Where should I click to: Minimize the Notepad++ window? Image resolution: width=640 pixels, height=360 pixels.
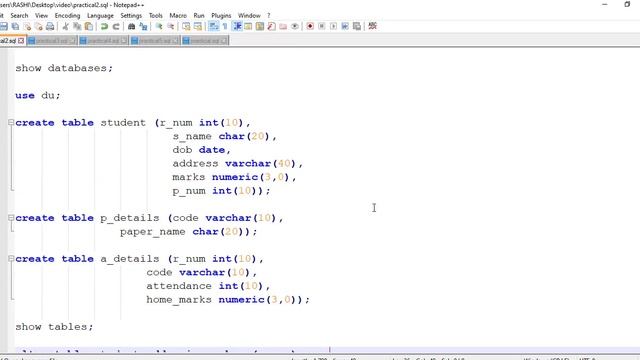pyautogui.click(x=605, y=4)
